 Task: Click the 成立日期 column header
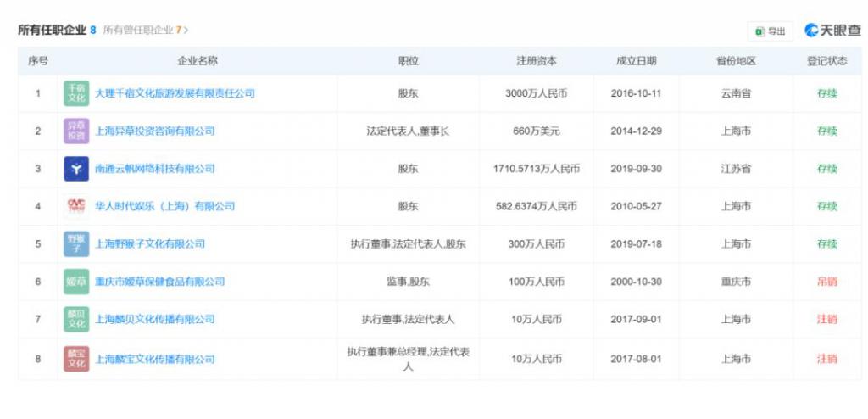(x=636, y=62)
